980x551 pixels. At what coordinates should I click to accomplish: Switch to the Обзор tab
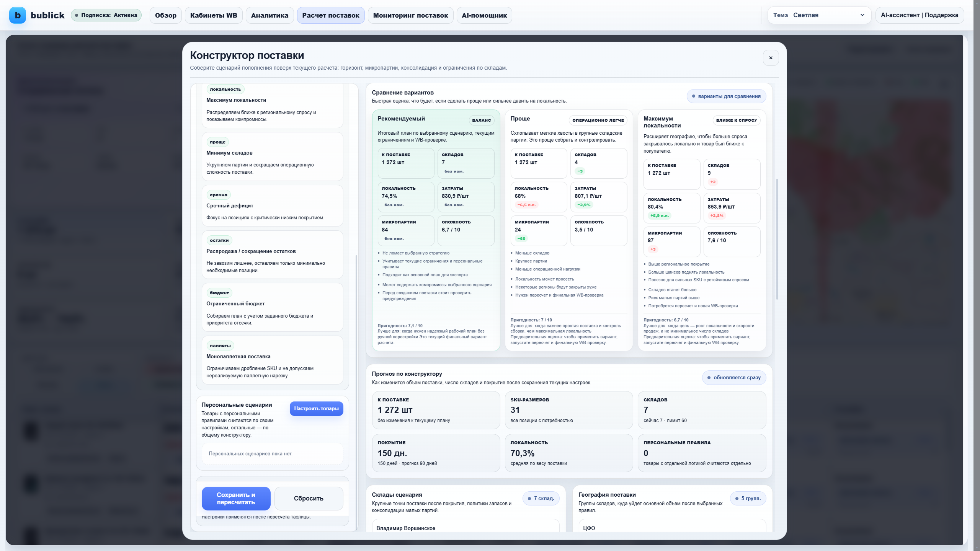click(166, 15)
